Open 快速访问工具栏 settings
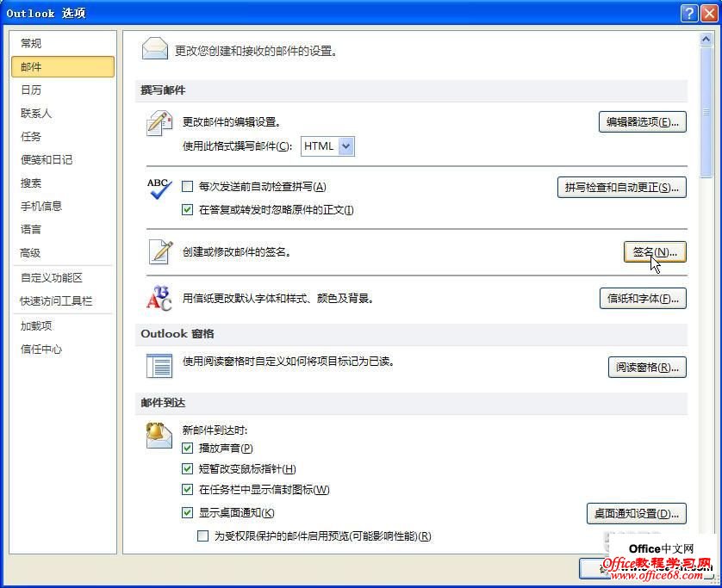This screenshot has width=722, height=588. click(63, 301)
